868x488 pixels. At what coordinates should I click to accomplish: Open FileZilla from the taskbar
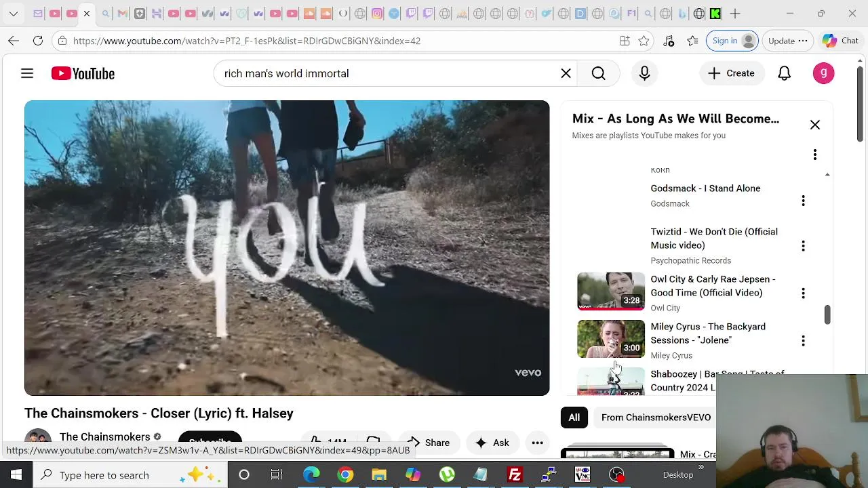tap(515, 475)
